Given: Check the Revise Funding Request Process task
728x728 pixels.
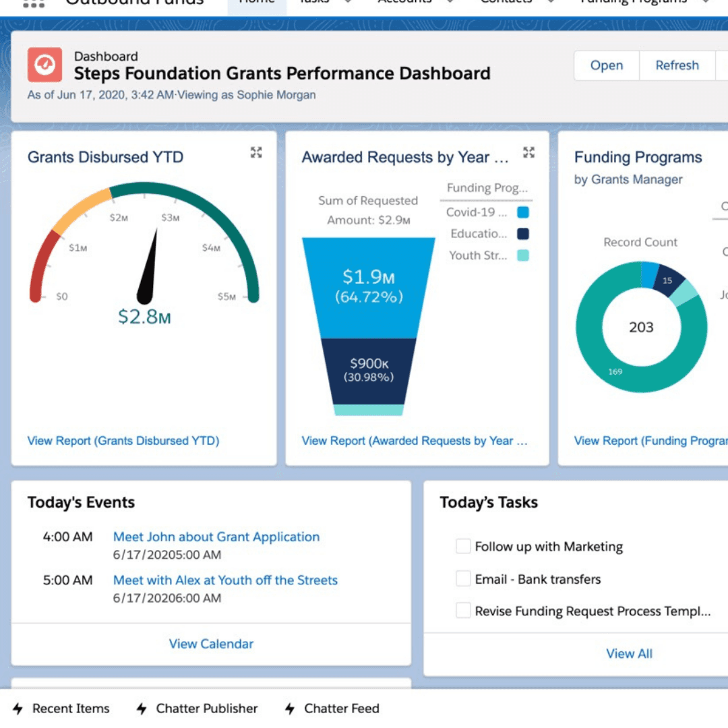Looking at the screenshot, I should [x=463, y=611].
